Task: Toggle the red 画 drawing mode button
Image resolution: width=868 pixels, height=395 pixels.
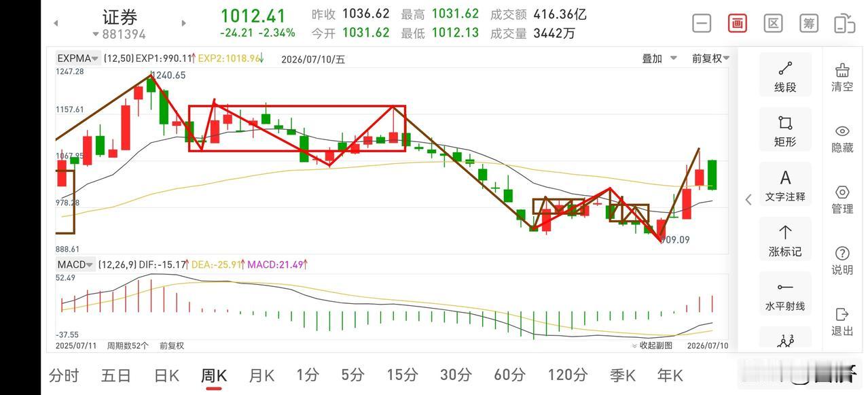Action: [x=737, y=23]
